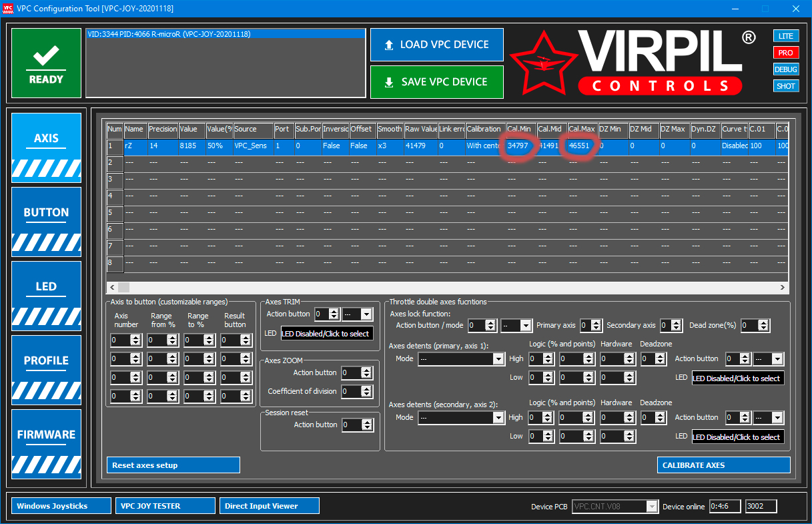Image resolution: width=812 pixels, height=524 pixels.
Task: Click the green READY checkmark icon
Action: [x=45, y=56]
